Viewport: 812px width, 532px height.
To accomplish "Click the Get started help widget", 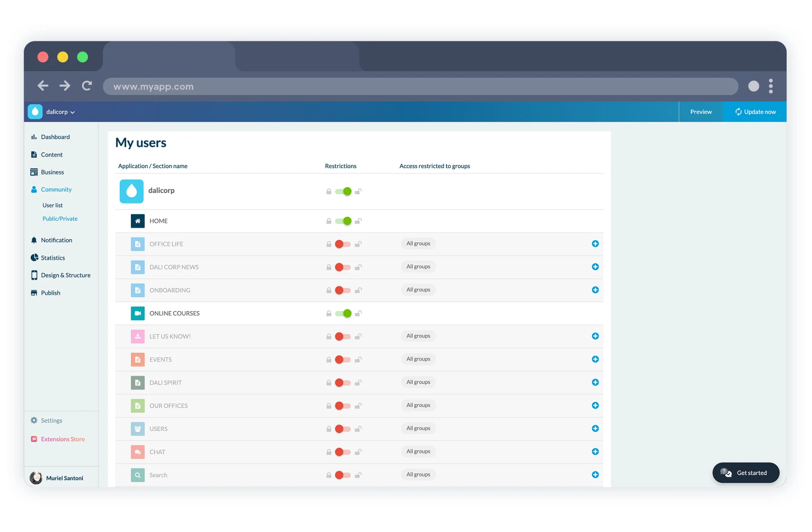I will pos(746,473).
